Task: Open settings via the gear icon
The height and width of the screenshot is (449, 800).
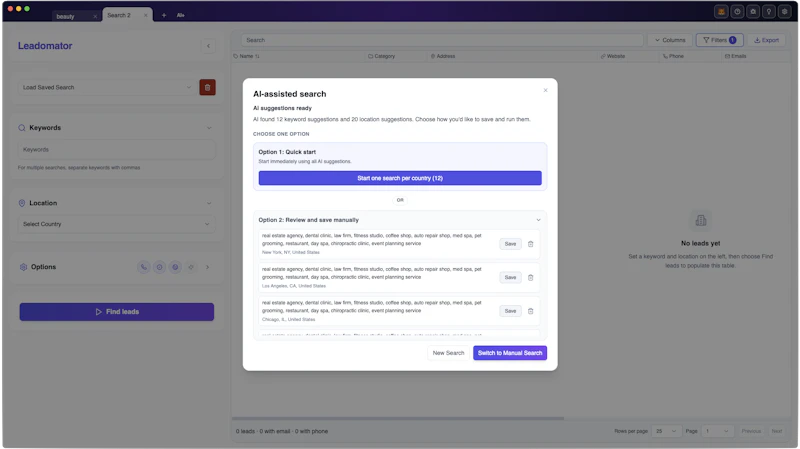Action: tap(785, 11)
